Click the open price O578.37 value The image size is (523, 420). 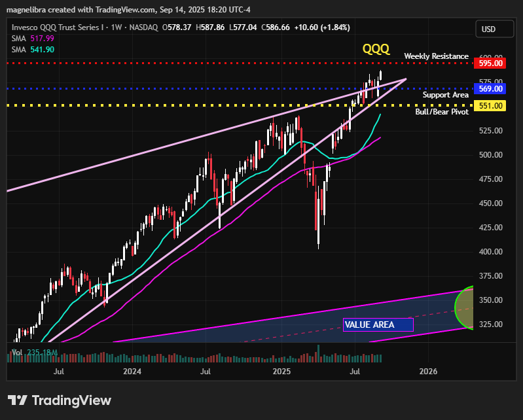pyautogui.click(x=177, y=27)
